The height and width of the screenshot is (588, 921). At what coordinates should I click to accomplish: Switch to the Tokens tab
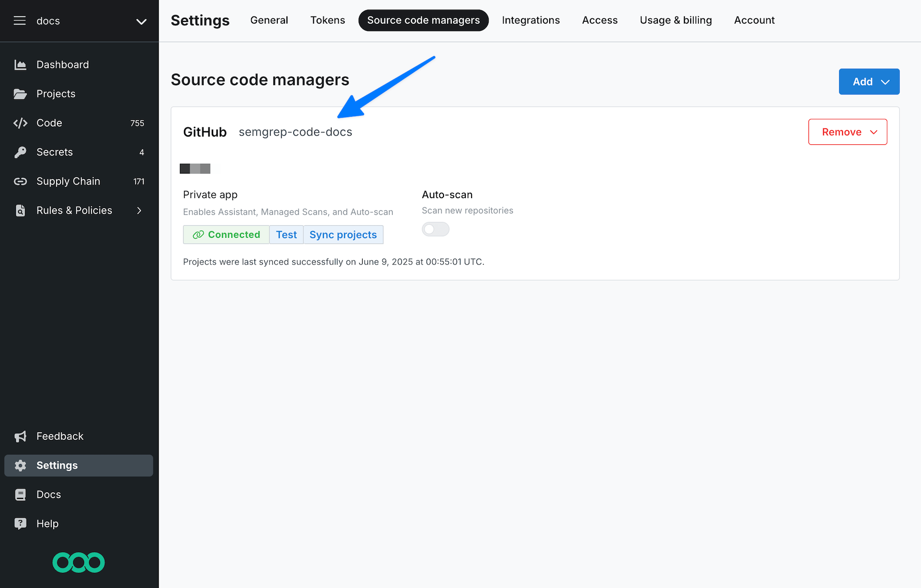point(327,20)
